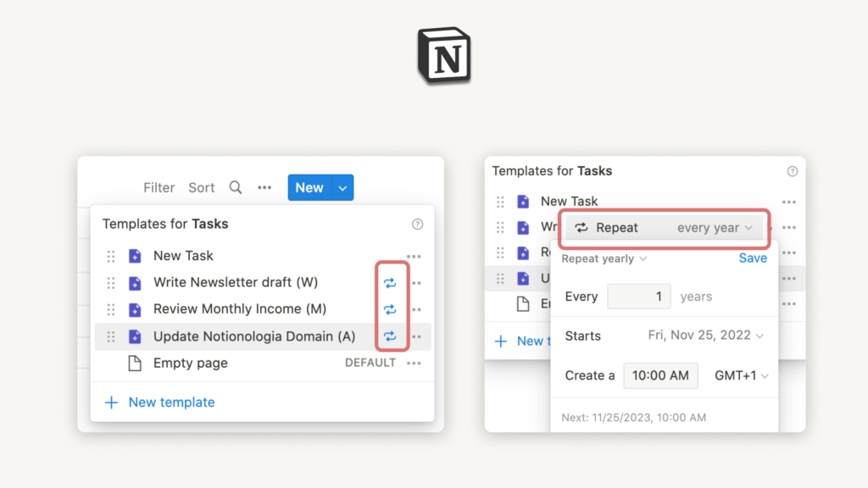Image resolution: width=868 pixels, height=488 pixels.
Task: Open the Filter option in left panel
Action: point(159,187)
